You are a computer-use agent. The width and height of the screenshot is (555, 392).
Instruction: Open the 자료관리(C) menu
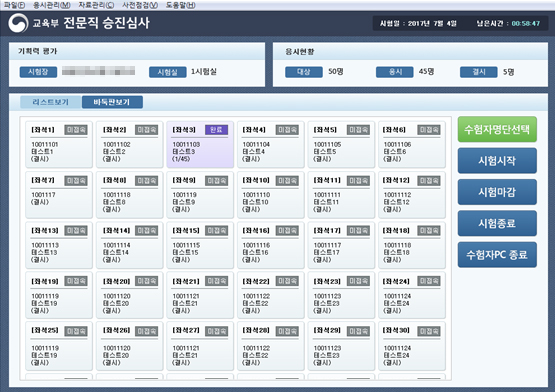click(96, 5)
